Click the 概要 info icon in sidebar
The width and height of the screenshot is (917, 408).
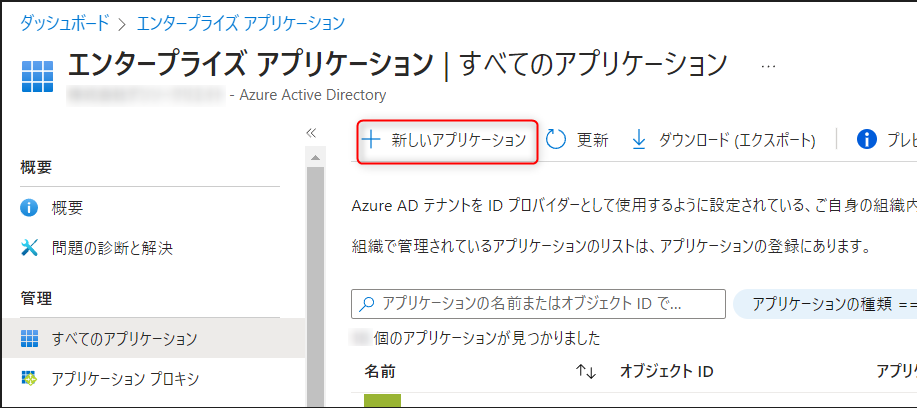pyautogui.click(x=29, y=208)
